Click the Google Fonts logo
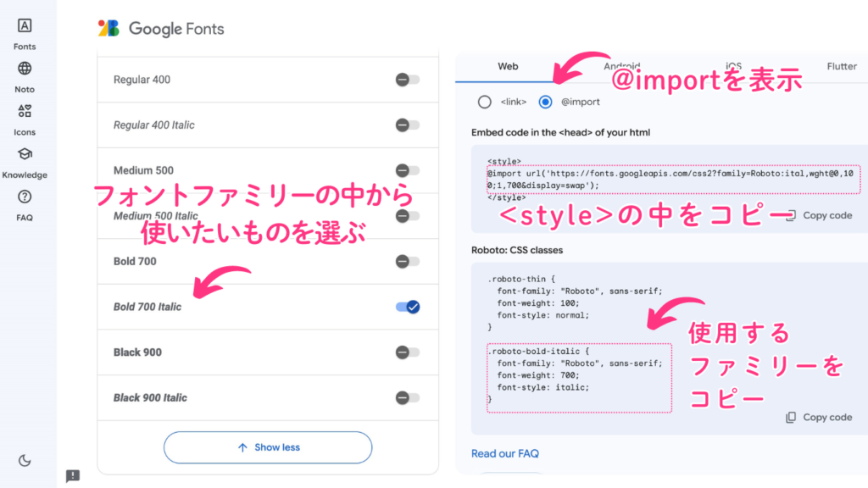This screenshot has height=488, width=868. [x=108, y=28]
